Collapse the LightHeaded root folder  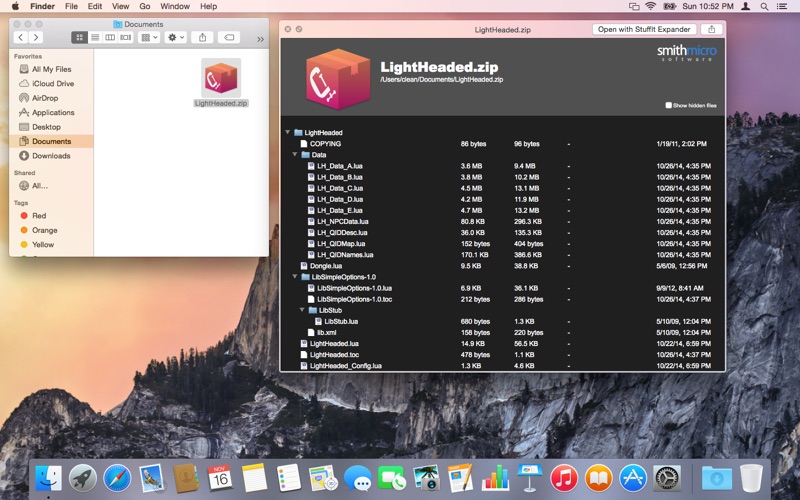pos(288,132)
